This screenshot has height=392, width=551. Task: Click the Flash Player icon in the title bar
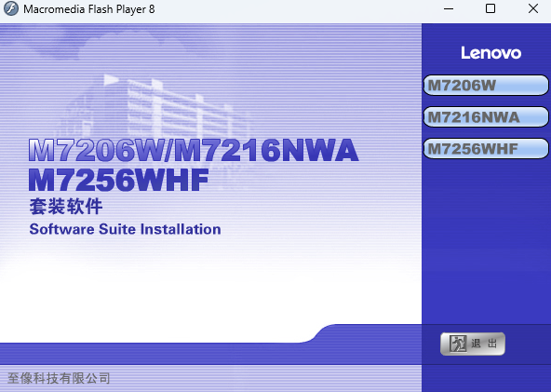point(11,8)
